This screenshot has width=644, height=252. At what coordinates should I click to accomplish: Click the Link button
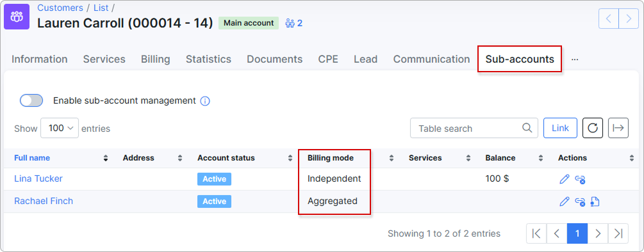[560, 128]
